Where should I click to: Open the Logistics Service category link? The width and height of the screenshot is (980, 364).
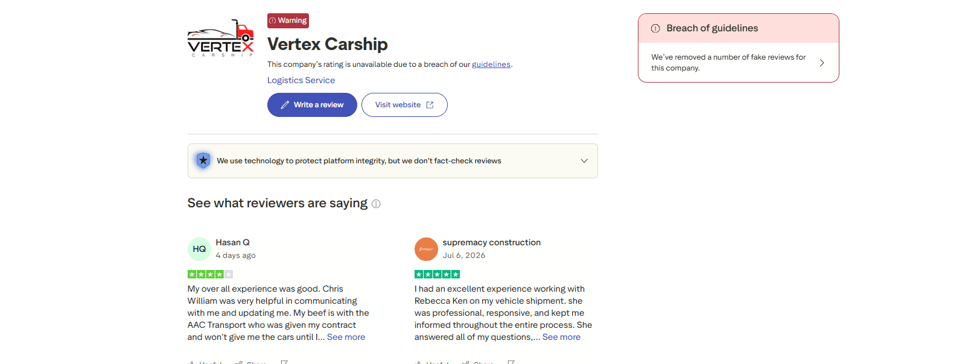coord(301,80)
